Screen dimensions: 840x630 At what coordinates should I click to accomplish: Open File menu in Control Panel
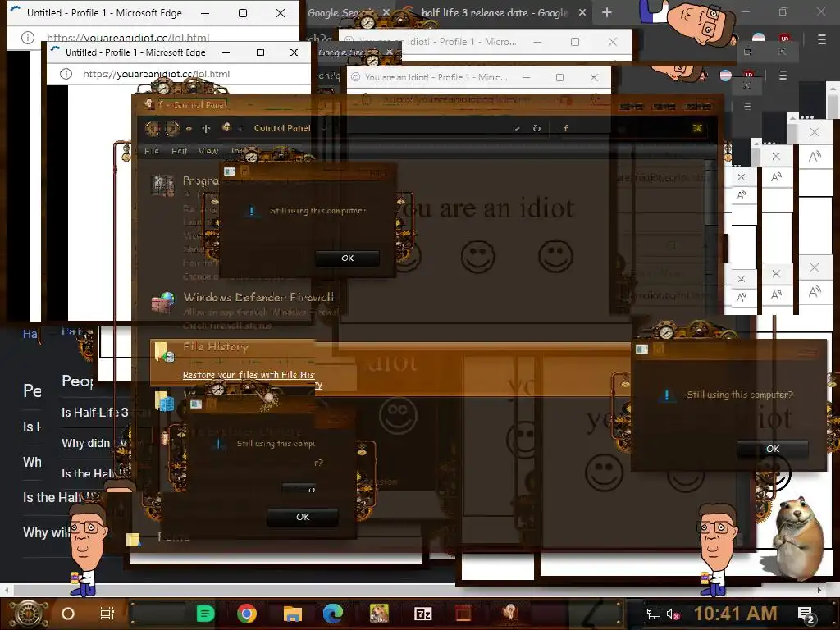click(152, 151)
